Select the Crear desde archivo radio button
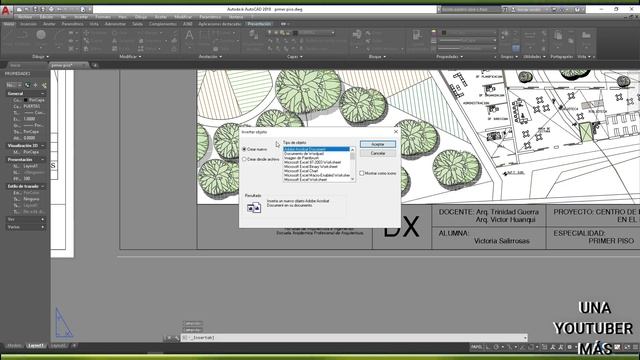Screen dimensions: 640x360 [x=244, y=159]
